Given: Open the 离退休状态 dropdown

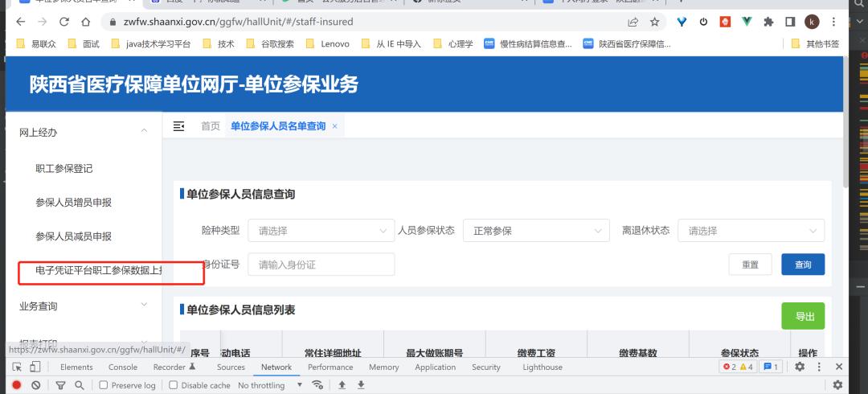Looking at the screenshot, I should coord(751,231).
